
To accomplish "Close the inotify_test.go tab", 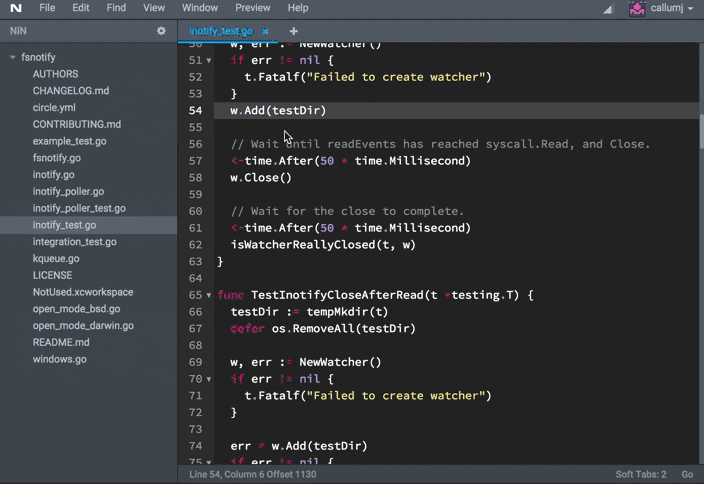I will click(265, 31).
